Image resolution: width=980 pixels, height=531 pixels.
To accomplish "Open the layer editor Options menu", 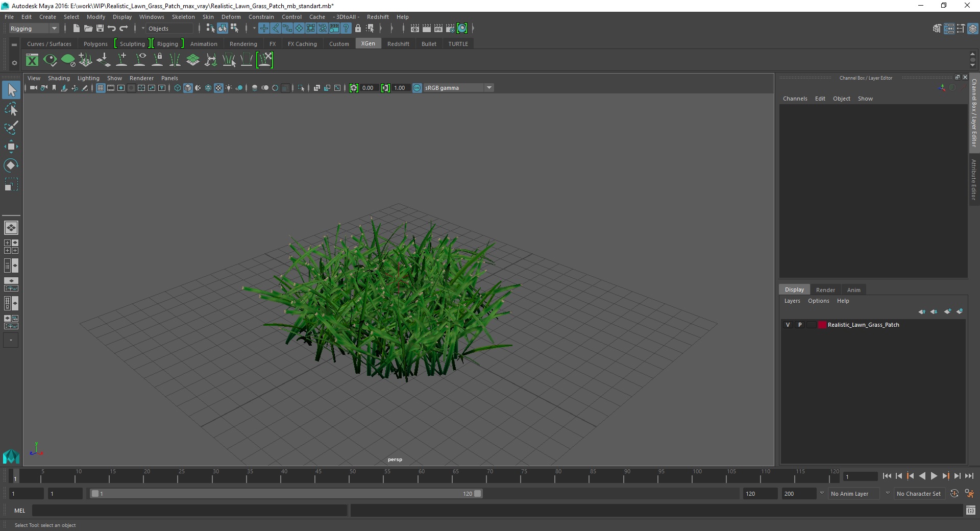I will pyautogui.click(x=818, y=301).
